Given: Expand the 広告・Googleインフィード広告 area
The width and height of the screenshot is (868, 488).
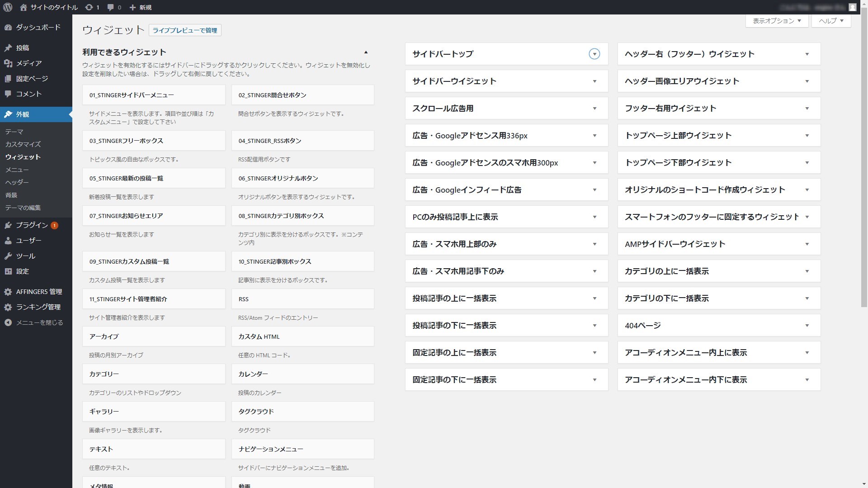Looking at the screenshot, I should 594,190.
